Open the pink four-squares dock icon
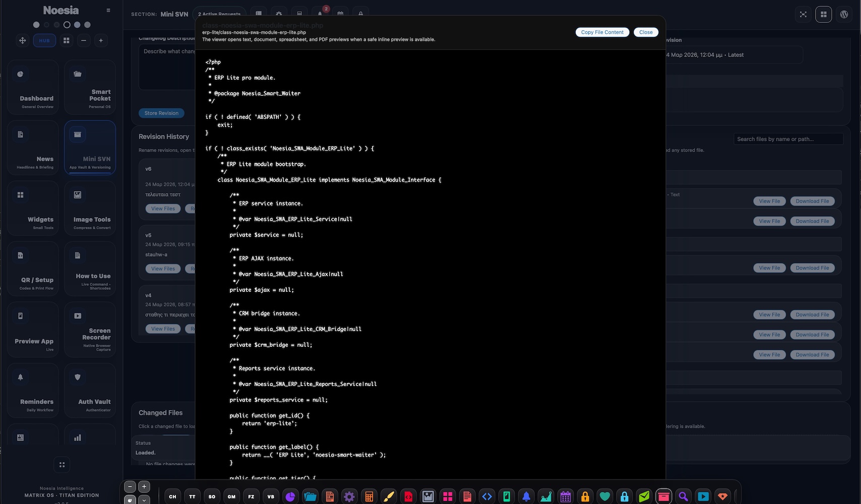This screenshot has height=504, width=861. [448, 496]
